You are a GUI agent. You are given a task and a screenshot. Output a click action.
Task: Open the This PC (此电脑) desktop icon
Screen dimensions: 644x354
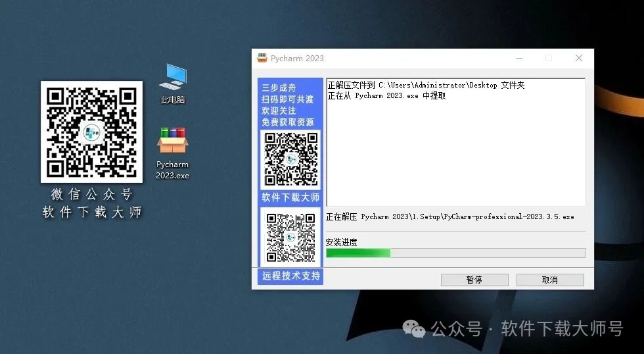point(172,84)
